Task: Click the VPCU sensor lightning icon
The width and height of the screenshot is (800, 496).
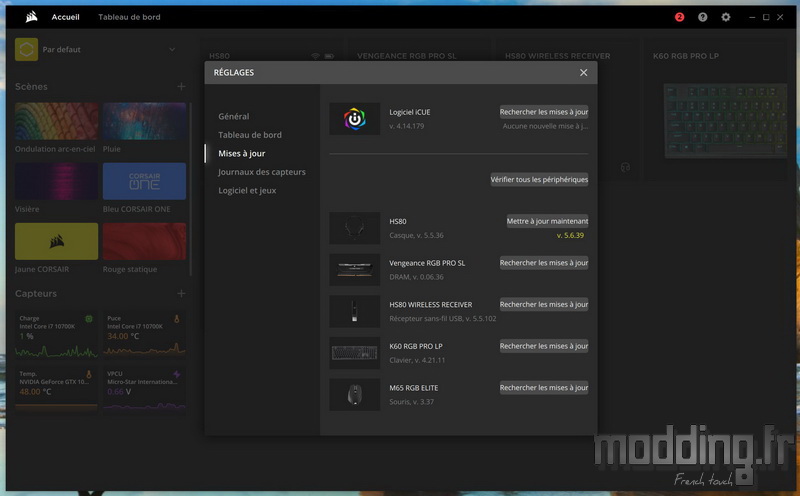Action: [177, 374]
